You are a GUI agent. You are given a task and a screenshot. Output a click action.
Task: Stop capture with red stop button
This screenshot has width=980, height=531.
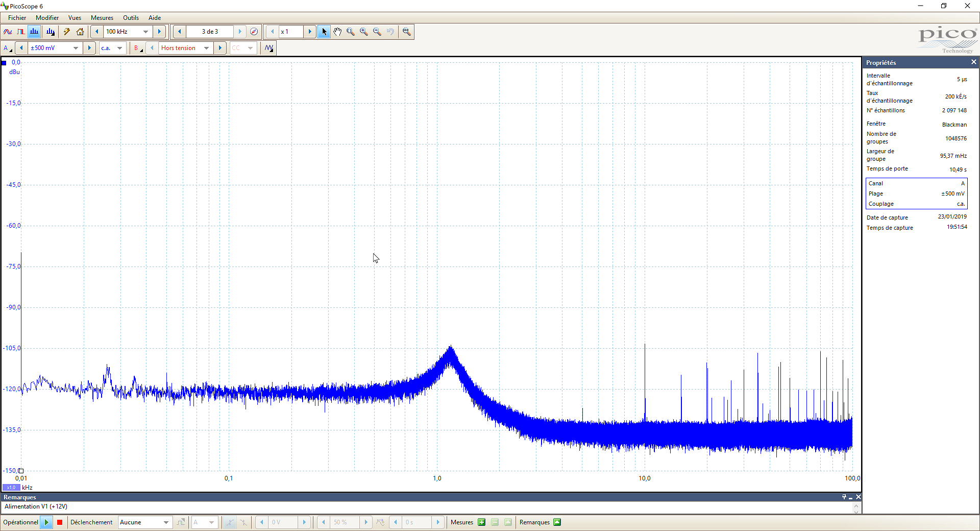pyautogui.click(x=60, y=522)
